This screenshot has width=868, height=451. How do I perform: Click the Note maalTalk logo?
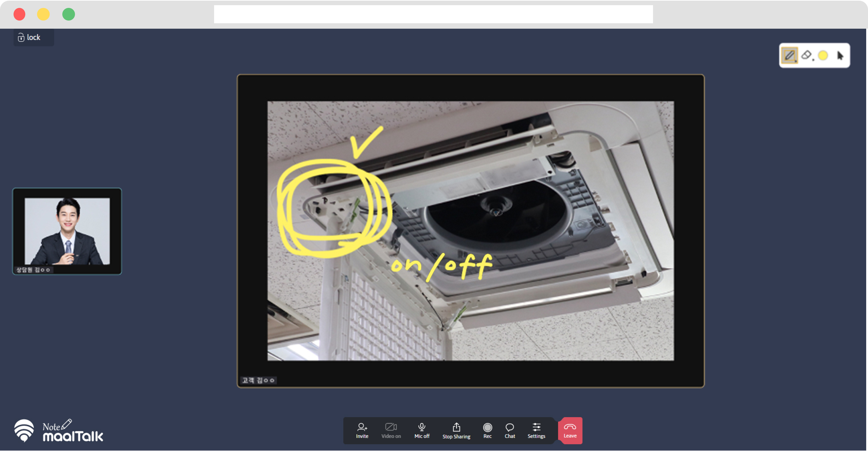(x=59, y=431)
